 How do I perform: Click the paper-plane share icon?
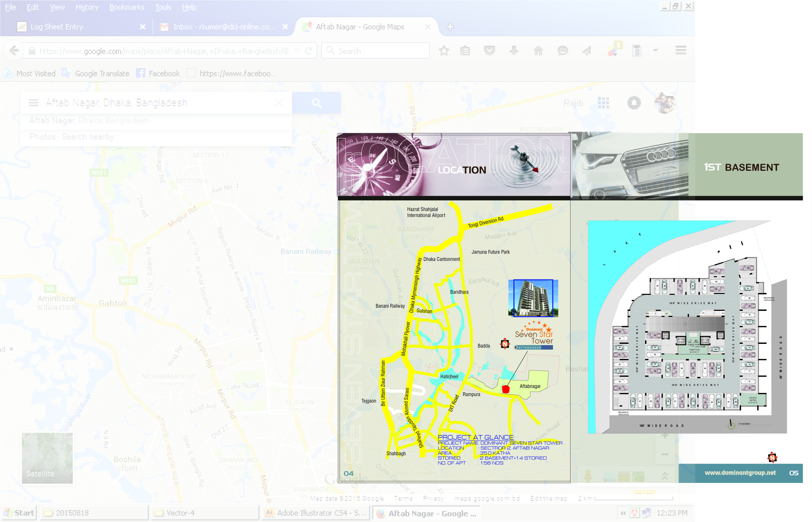point(587,51)
